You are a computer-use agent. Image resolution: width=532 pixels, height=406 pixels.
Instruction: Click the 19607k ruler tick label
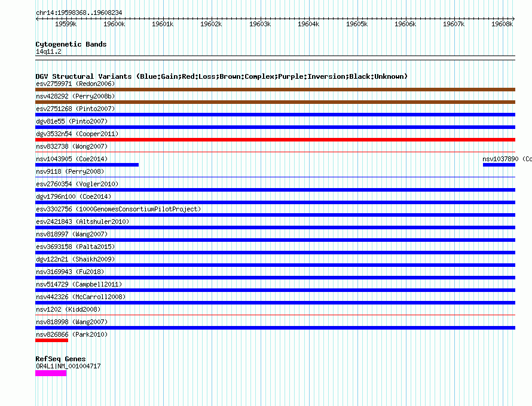click(454, 24)
